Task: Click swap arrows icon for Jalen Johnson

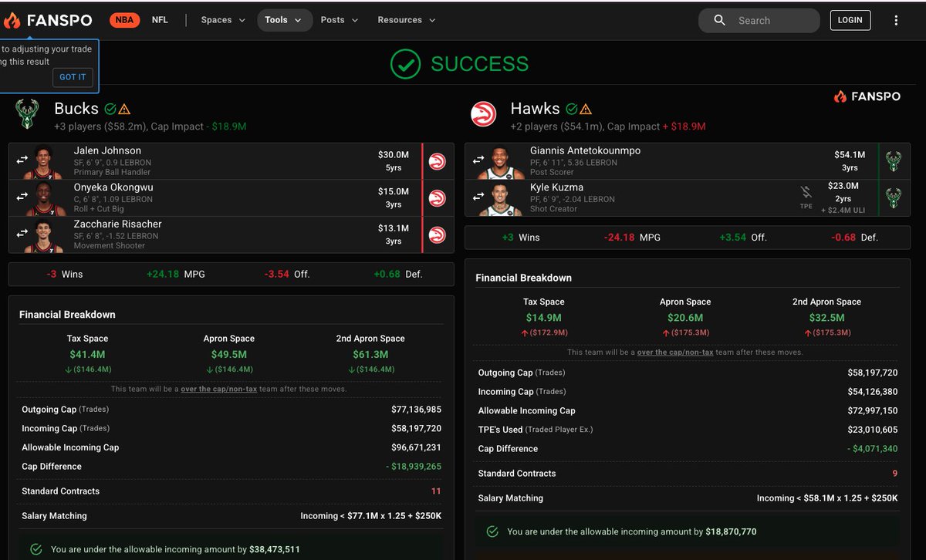Action: pos(22,160)
